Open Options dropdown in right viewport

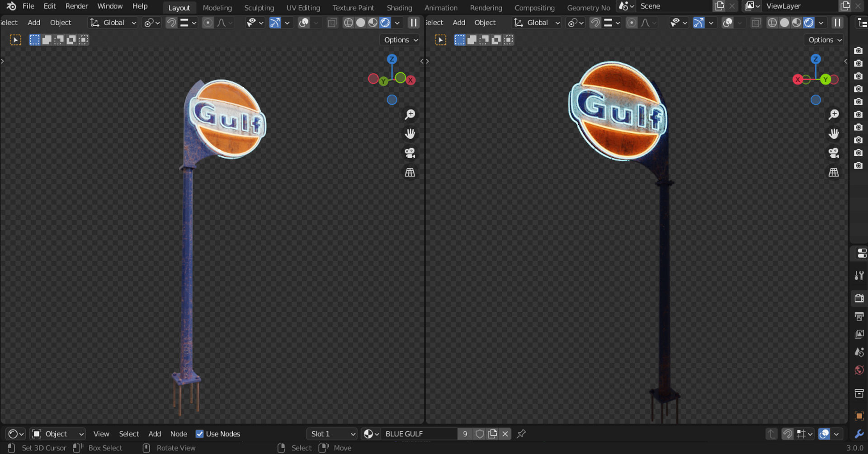825,40
